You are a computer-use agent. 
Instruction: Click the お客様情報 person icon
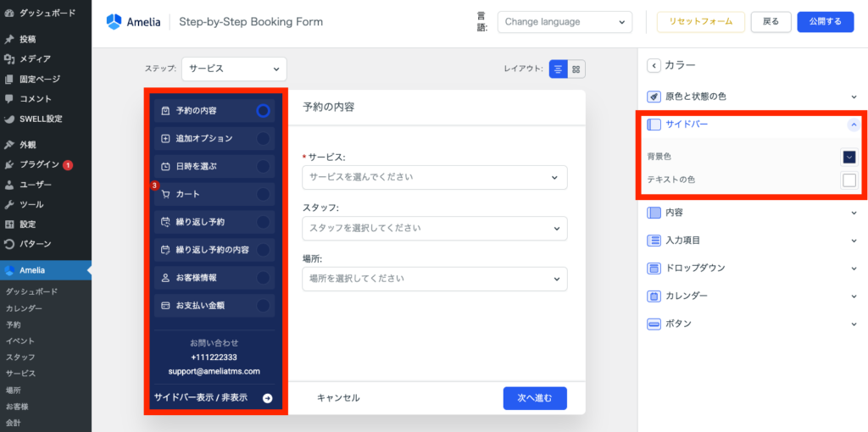pos(165,278)
